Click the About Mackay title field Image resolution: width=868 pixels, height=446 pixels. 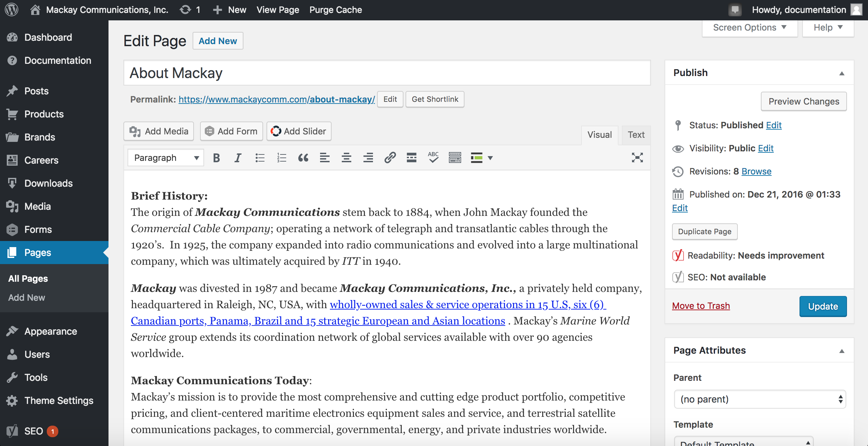click(387, 73)
